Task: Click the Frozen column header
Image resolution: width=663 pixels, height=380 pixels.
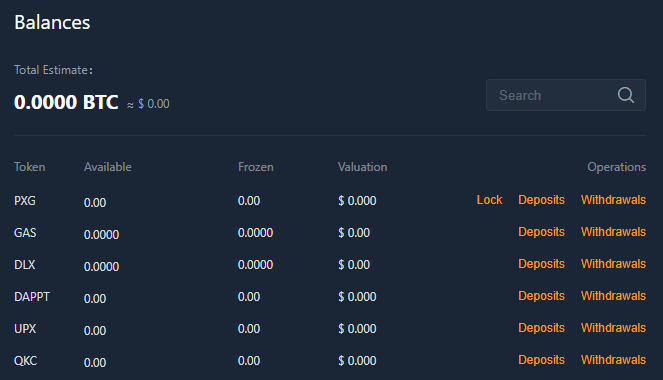Action: (x=256, y=167)
